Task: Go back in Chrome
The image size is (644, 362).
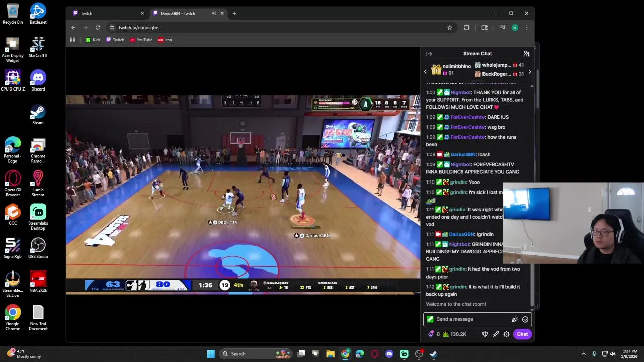Action: (73, 28)
